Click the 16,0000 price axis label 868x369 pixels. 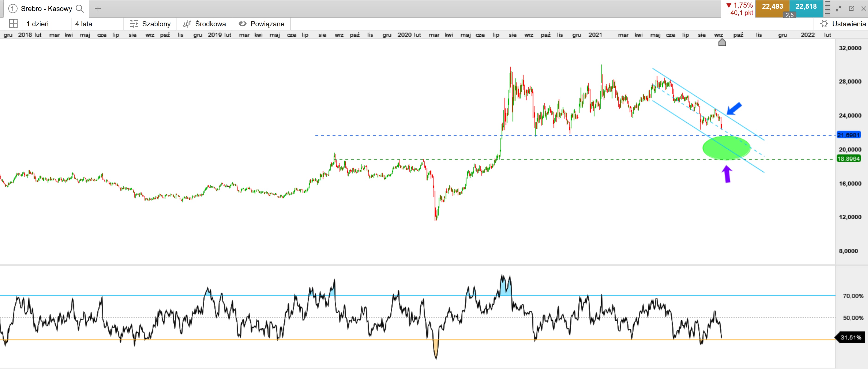click(x=850, y=183)
